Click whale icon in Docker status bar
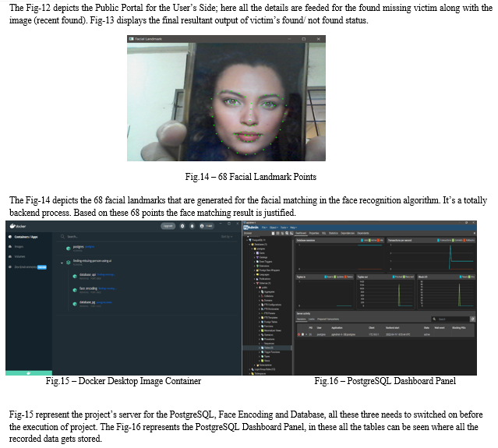Screen dimensions: 498x448 [x=29, y=373]
